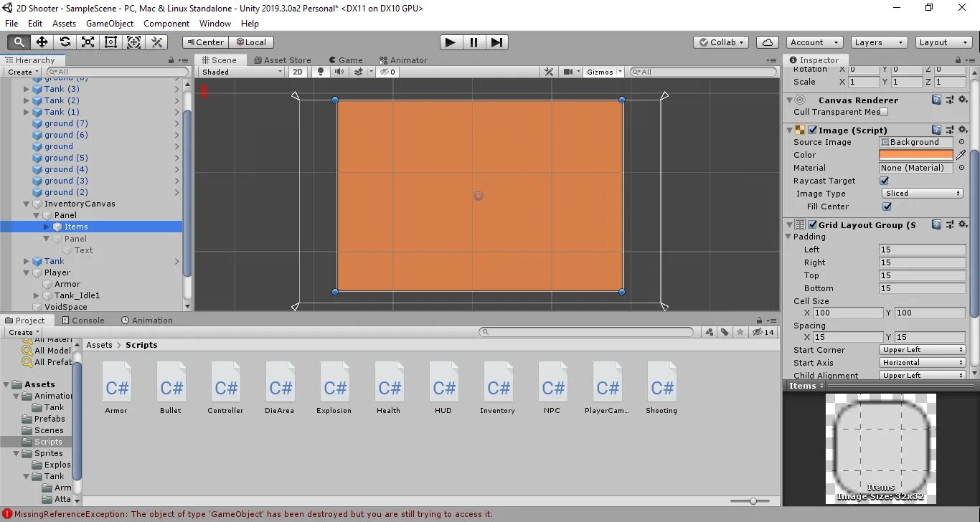Open Start Axis Horizontal dropdown
Viewport: 980px width, 522px height.
922,363
